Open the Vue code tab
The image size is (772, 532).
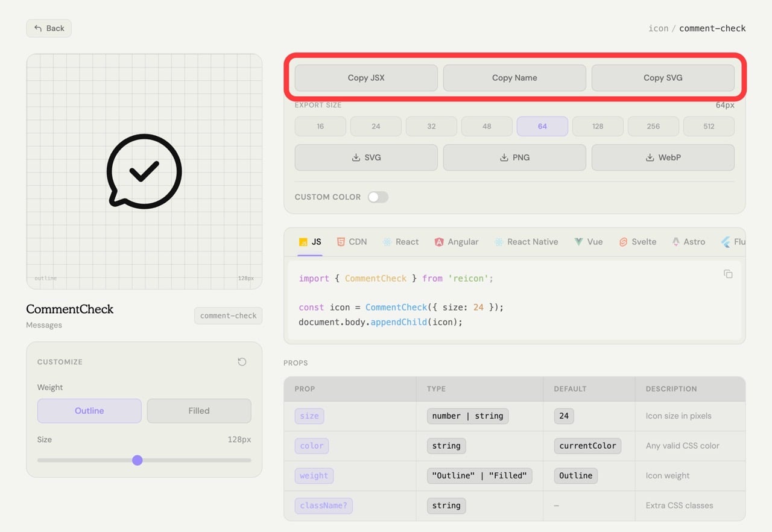coord(588,242)
